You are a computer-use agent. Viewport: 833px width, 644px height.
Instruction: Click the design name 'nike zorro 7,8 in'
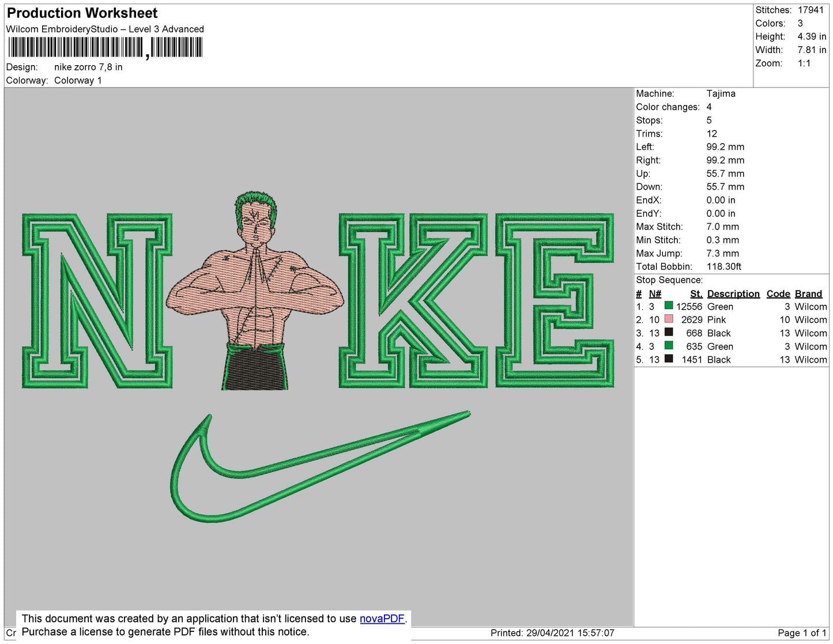click(x=88, y=67)
